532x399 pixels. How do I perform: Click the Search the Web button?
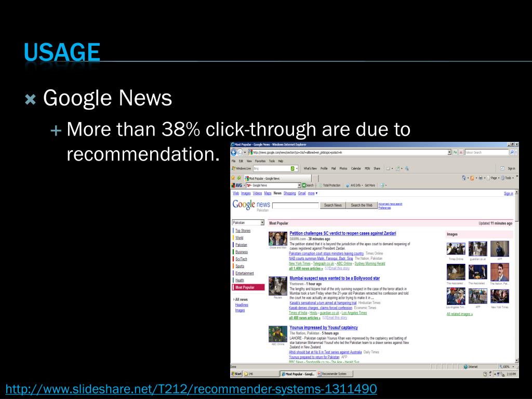(x=362, y=205)
